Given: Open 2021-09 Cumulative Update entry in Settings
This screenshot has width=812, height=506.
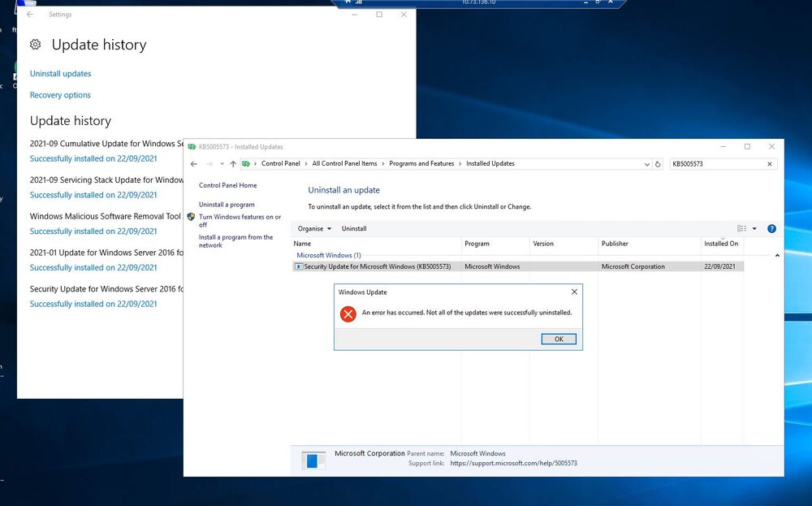Looking at the screenshot, I should pos(106,144).
